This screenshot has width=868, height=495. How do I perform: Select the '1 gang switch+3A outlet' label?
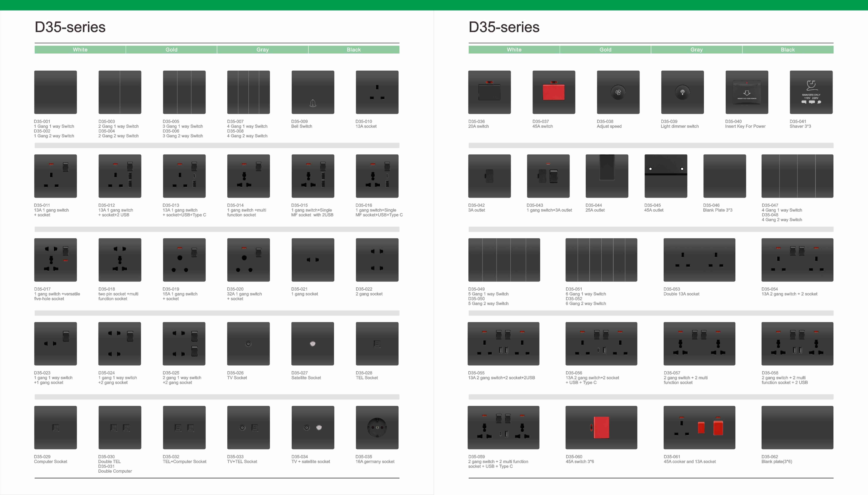pos(549,210)
